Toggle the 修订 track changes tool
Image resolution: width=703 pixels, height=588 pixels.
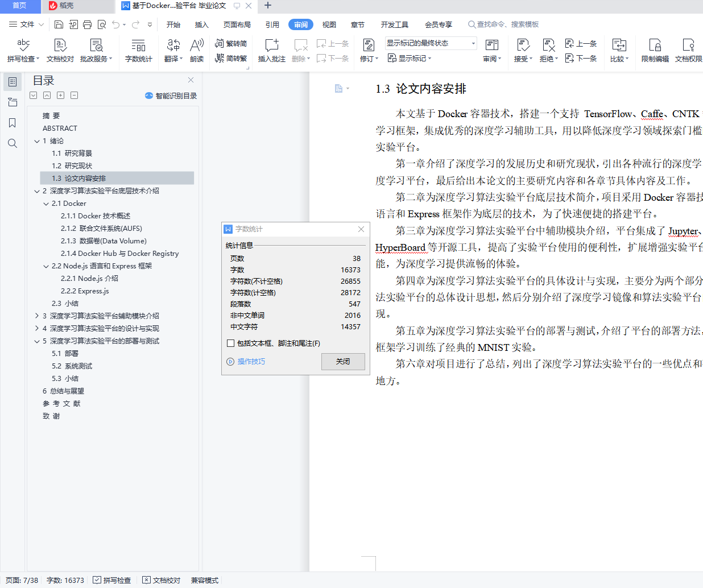369,50
